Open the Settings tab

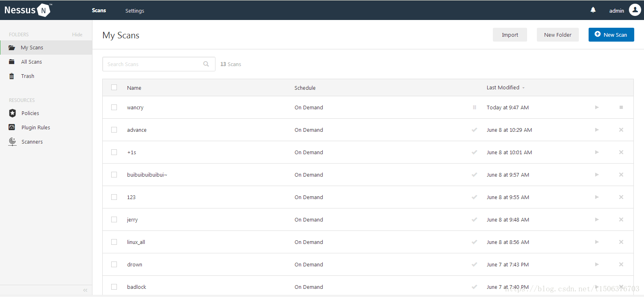(135, 11)
